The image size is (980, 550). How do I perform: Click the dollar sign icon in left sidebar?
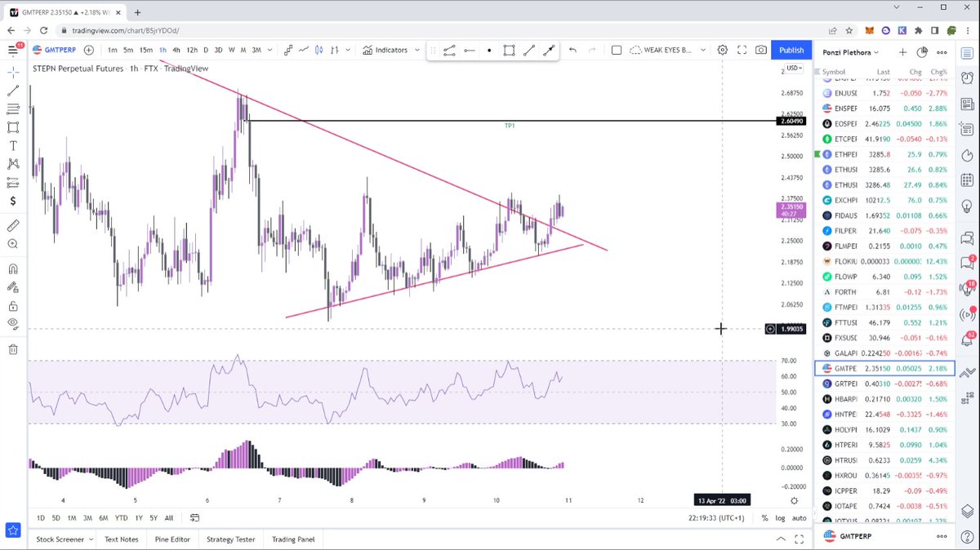(13, 201)
